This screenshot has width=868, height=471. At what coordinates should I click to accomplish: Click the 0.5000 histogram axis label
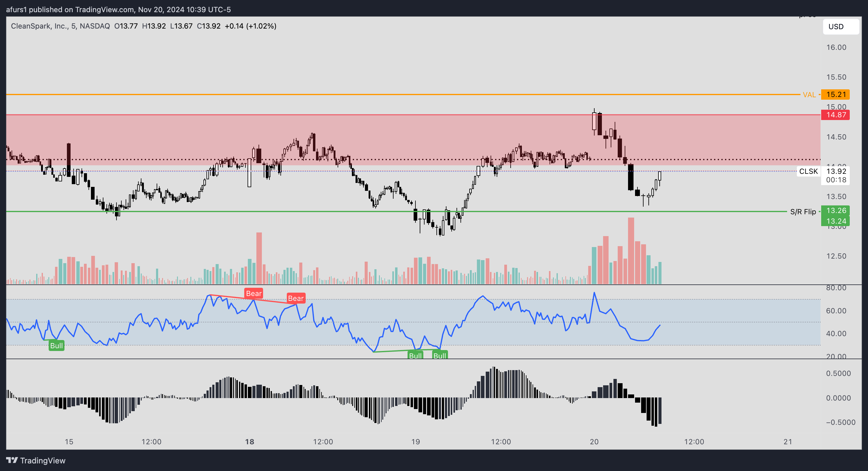point(838,373)
